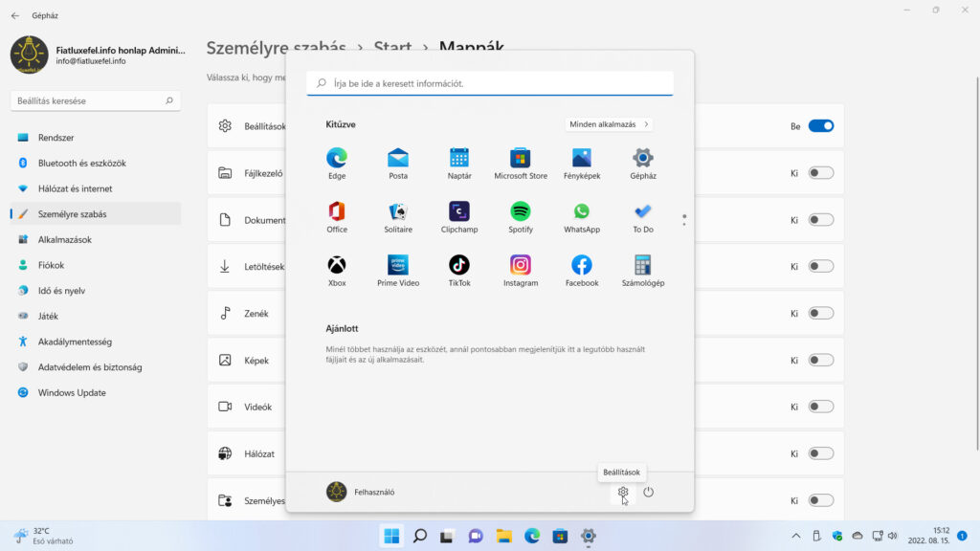Open Edge from pinned apps

click(336, 164)
